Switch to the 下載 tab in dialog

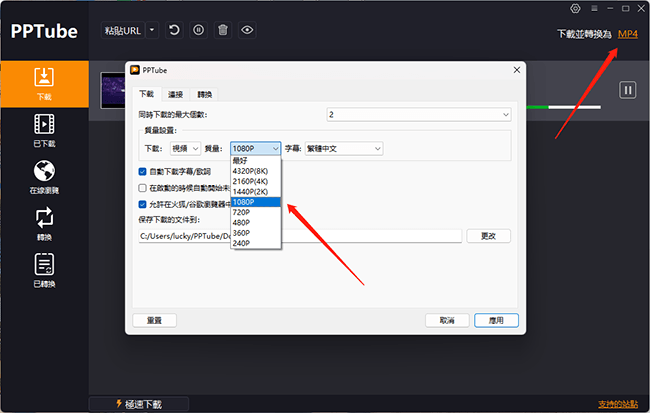(146, 94)
